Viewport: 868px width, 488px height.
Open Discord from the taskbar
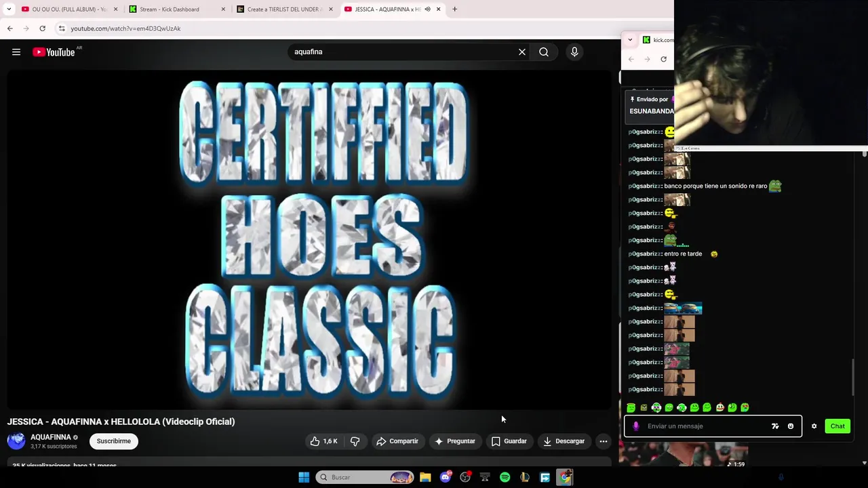click(445, 477)
